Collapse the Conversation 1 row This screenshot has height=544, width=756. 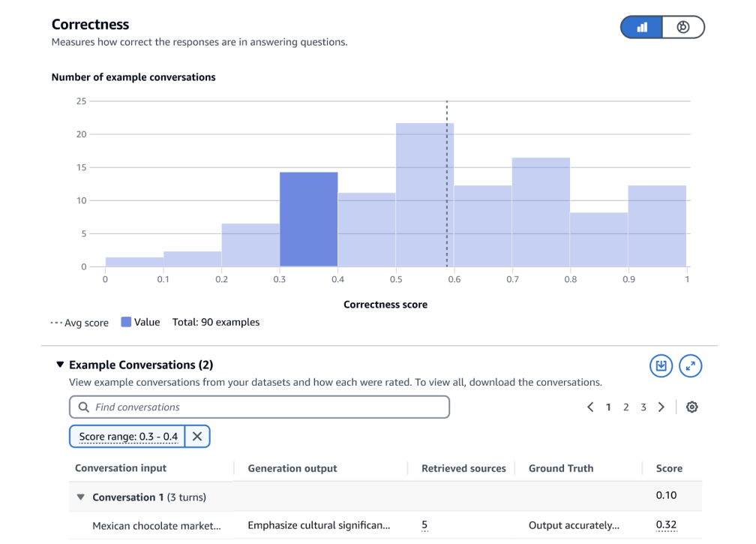pos(81,497)
